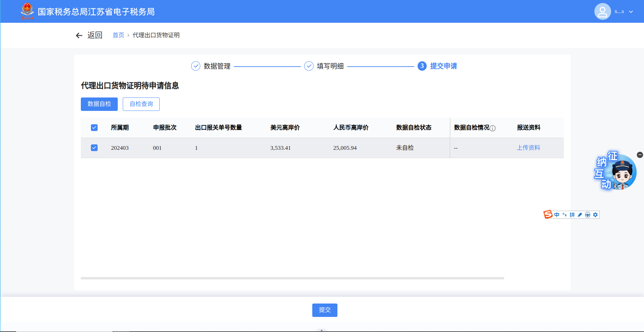Click the horizontal table scrollbar

click(292, 278)
